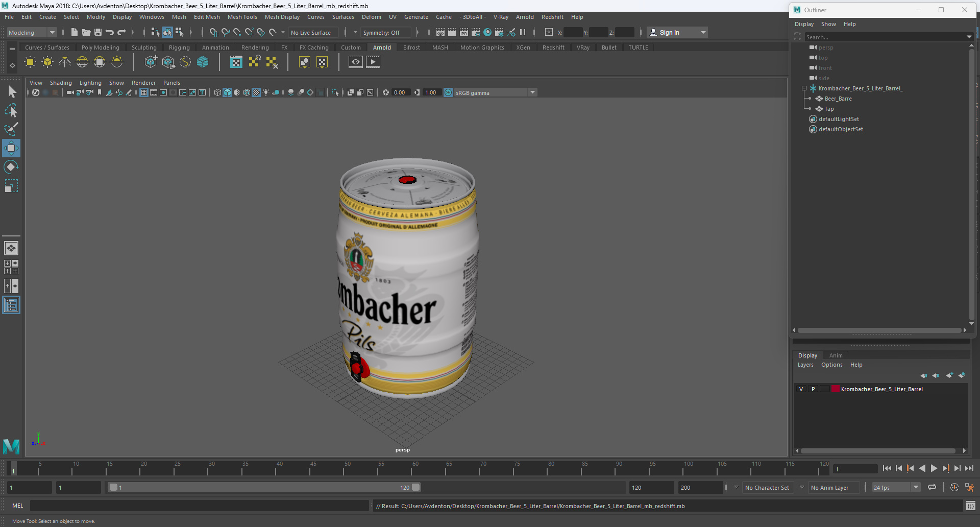Click the No Live Surface field
This screenshot has height=527, width=980.
coord(313,32)
